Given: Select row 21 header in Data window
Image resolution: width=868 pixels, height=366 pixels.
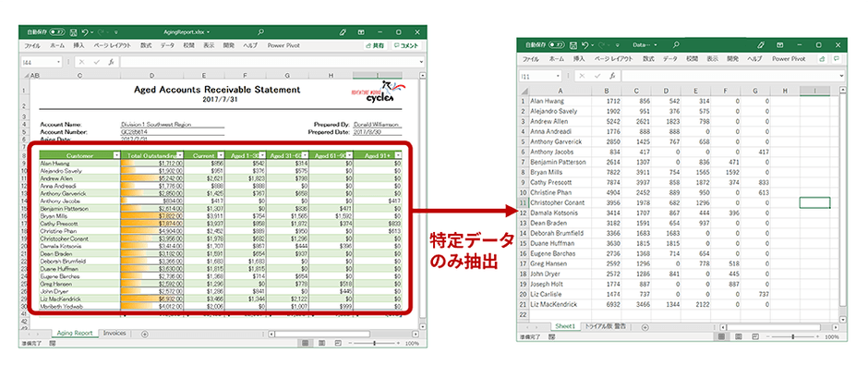Looking at the screenshot, I should [x=522, y=305].
